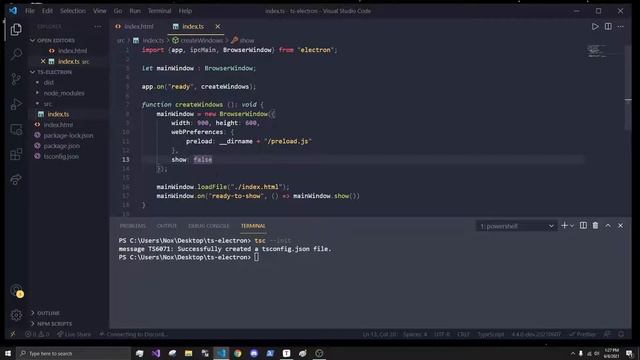Open the Selection menu
The image size is (640, 360).
pos(73,11)
